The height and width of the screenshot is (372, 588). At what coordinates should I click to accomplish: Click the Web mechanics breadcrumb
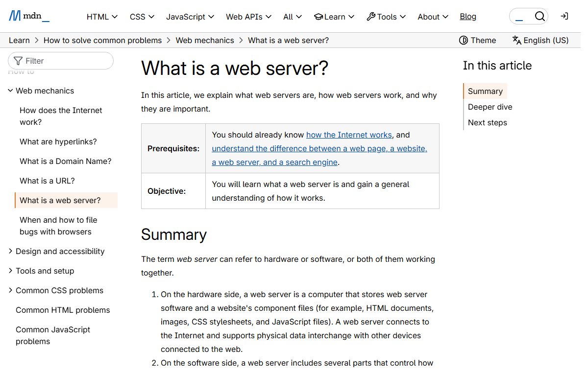click(205, 40)
